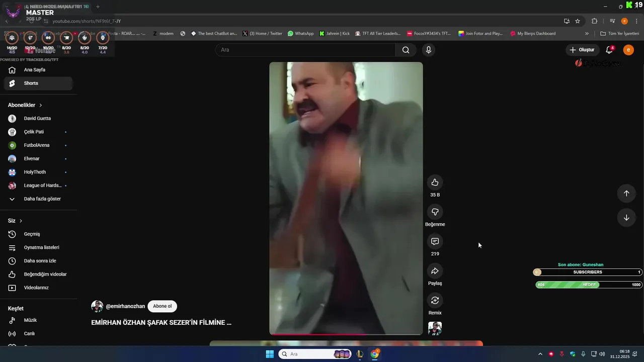Open @emirhanozhan channel link
Viewport: 644px width, 362px height.
(125, 306)
